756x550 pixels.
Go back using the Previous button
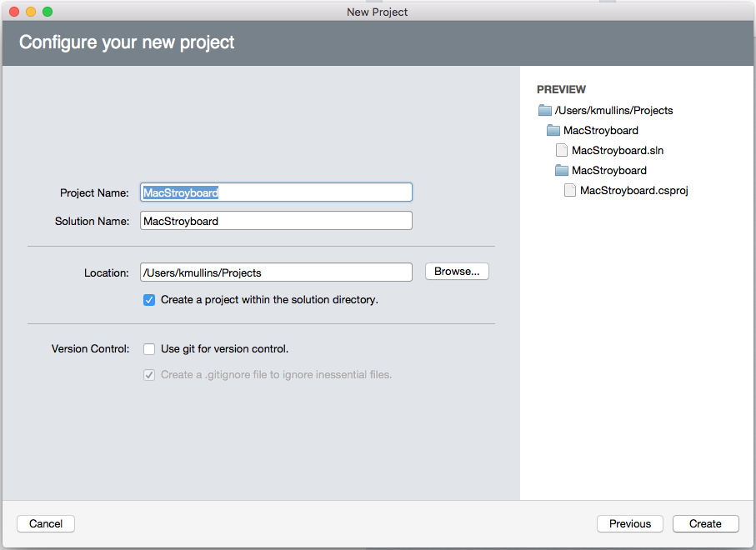[629, 523]
